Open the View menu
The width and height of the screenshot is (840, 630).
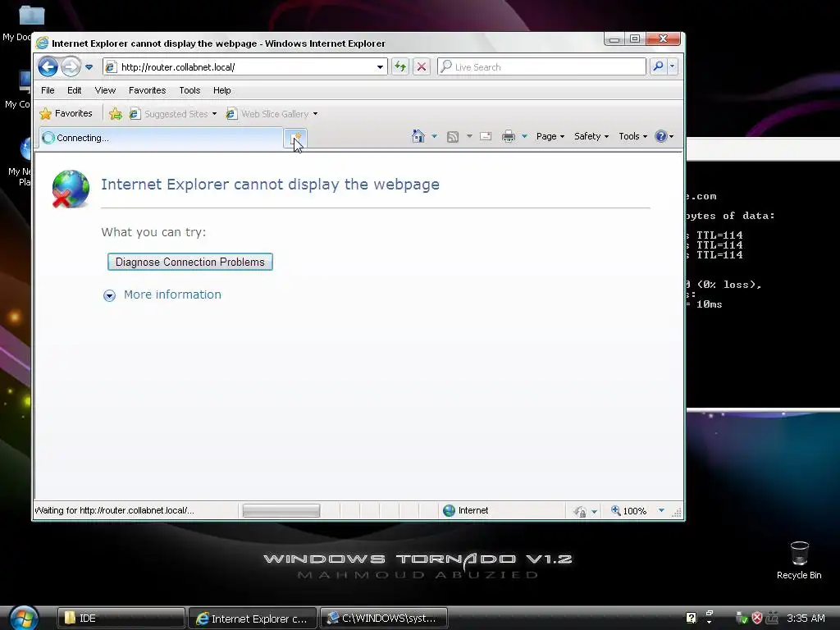click(x=105, y=90)
